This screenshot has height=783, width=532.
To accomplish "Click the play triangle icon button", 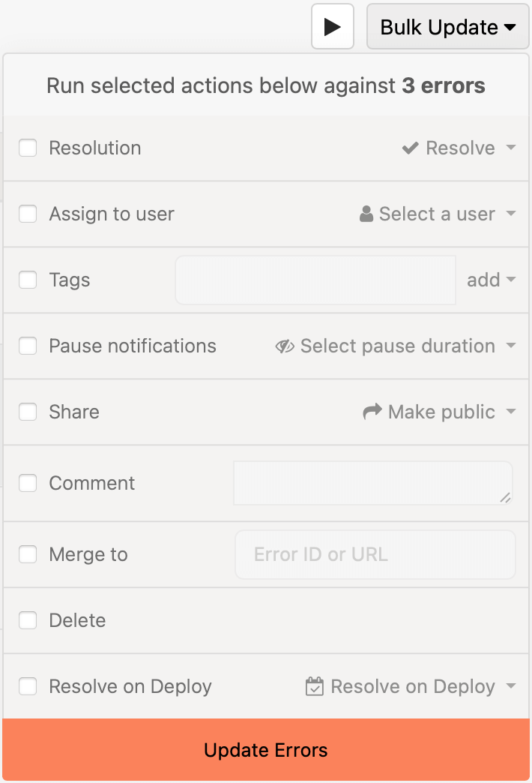I will [333, 26].
